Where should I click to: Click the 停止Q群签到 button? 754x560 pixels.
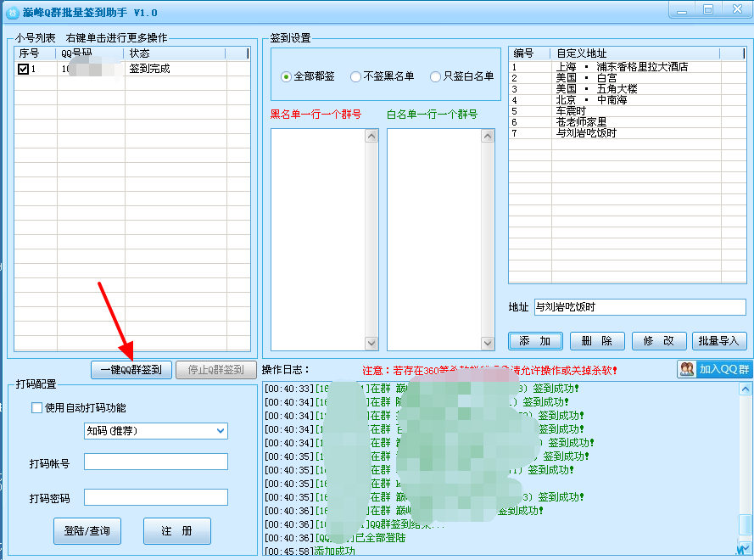[x=216, y=369]
